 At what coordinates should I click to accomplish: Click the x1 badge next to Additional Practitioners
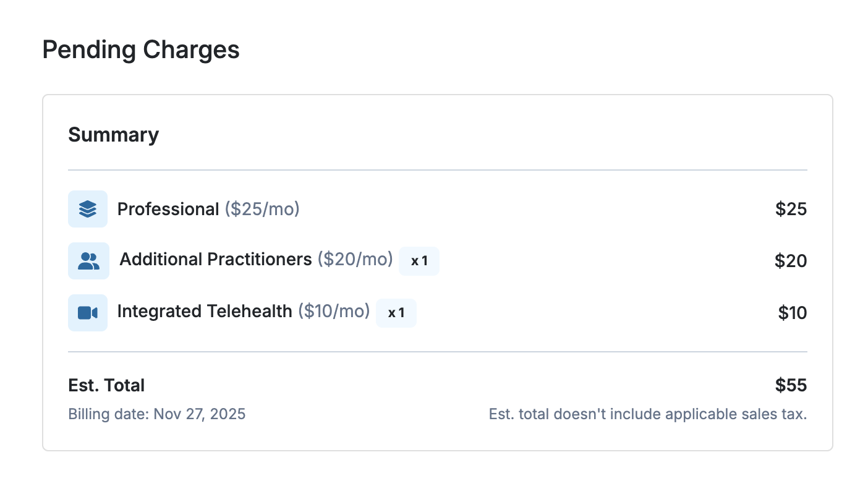(x=419, y=261)
